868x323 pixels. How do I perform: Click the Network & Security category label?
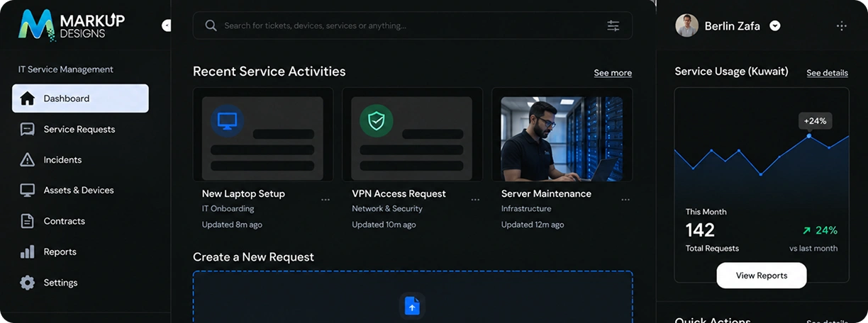(x=387, y=209)
